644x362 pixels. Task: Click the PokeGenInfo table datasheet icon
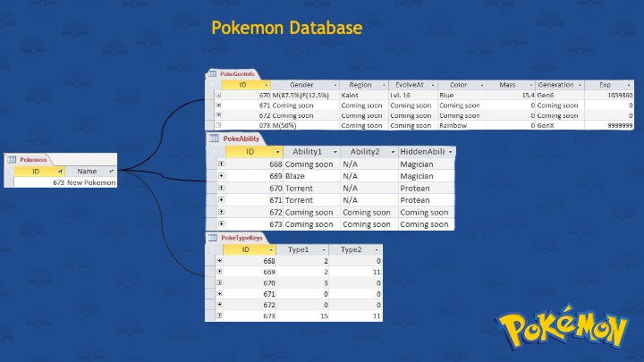[212, 74]
